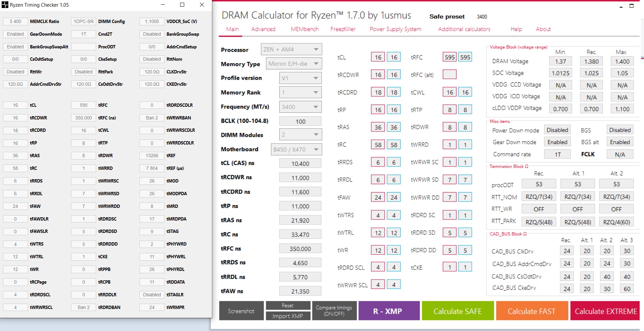Image resolution: width=644 pixels, height=331 pixels.
Task: Open the Processor dropdown
Action: [x=291, y=49]
